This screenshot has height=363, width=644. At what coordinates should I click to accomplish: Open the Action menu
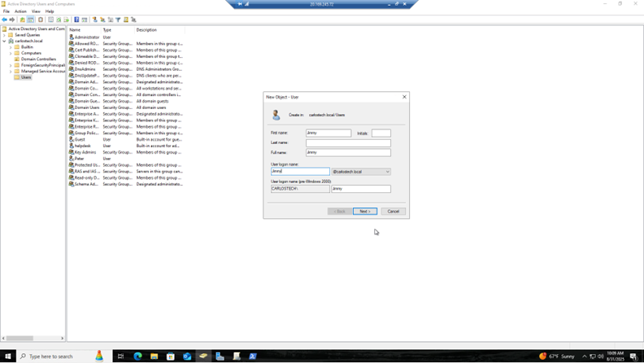point(20,11)
